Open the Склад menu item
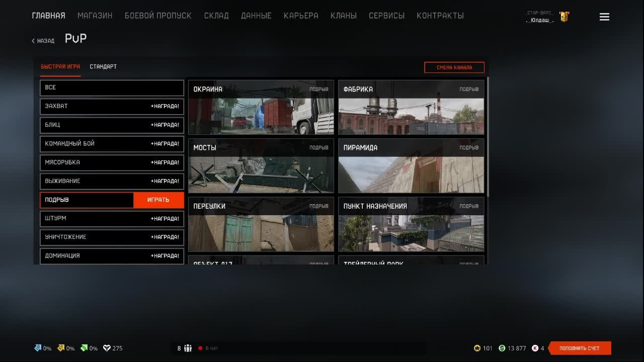Screen dimensions: 644x362 [216, 16]
